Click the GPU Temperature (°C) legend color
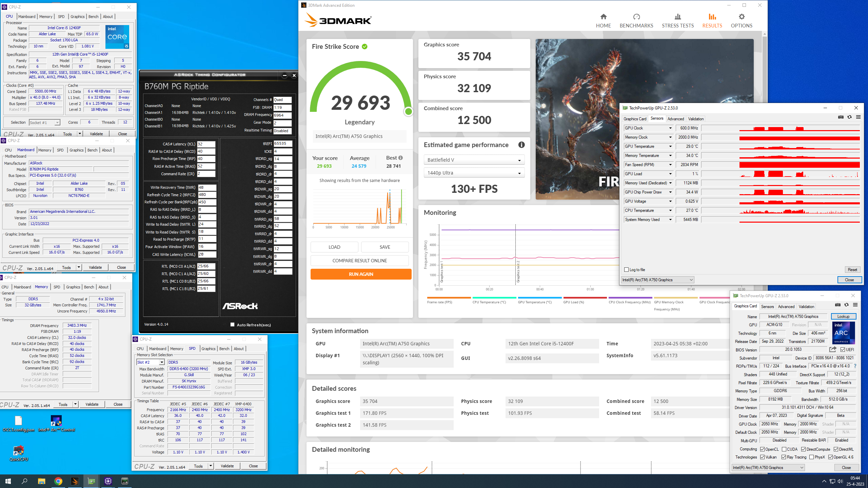The image size is (868, 488). coord(540,298)
